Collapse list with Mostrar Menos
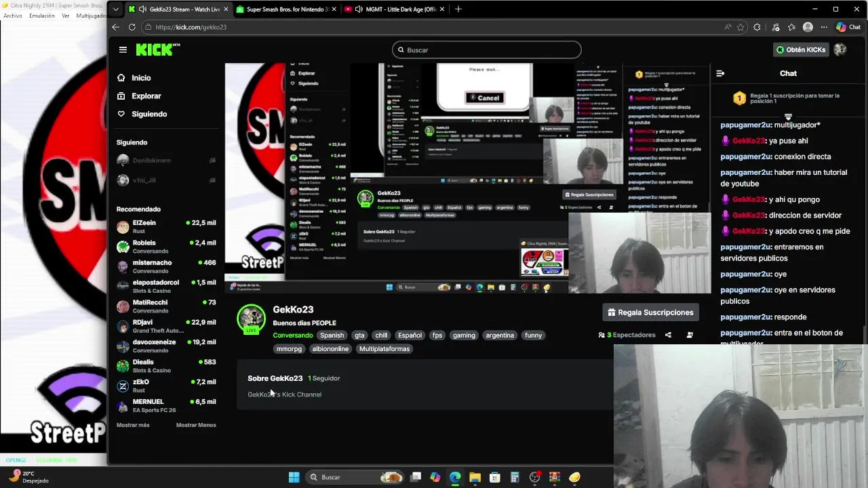Screen dimensions: 868x488 pyautogui.click(x=196, y=425)
